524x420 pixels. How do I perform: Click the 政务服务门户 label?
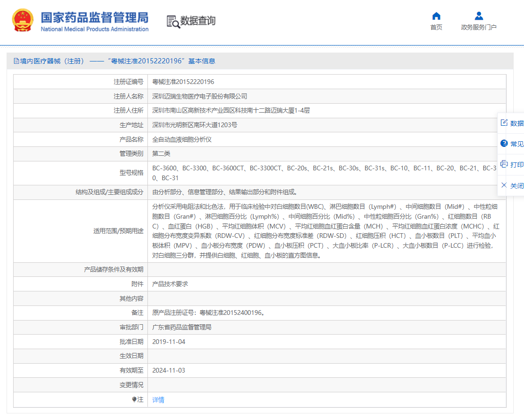pos(478,27)
